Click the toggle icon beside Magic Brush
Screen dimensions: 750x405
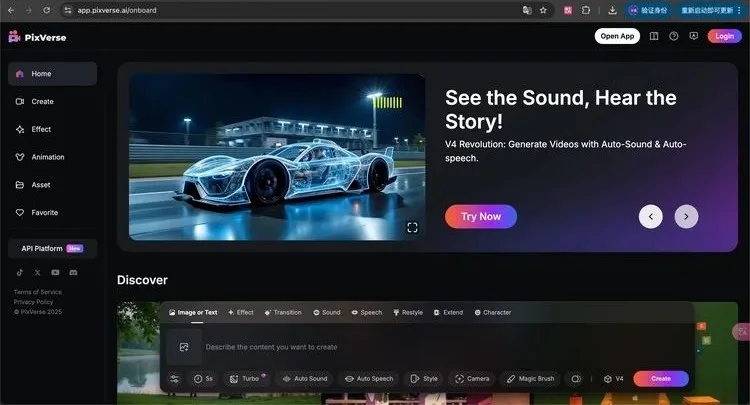[576, 379]
